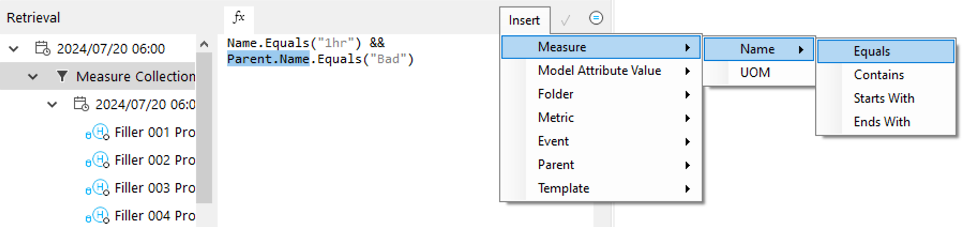Select Name in the Measure submenu

click(759, 49)
